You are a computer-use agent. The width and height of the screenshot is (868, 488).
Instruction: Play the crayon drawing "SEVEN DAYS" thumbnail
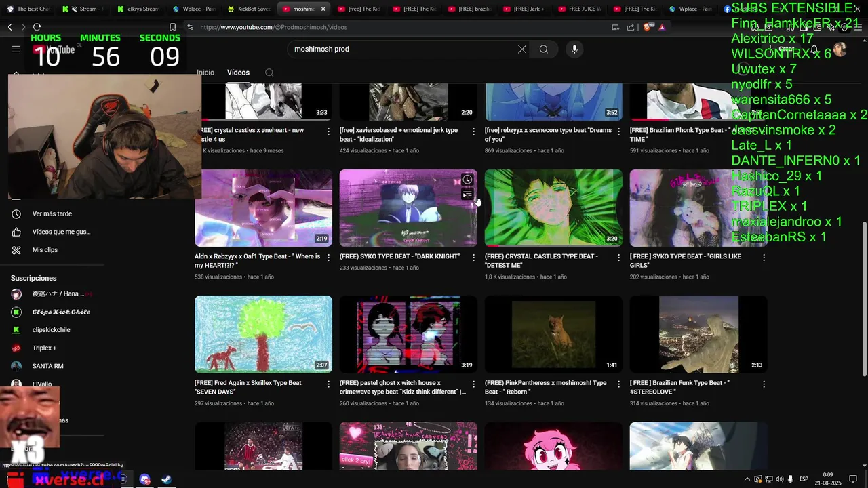tap(263, 334)
